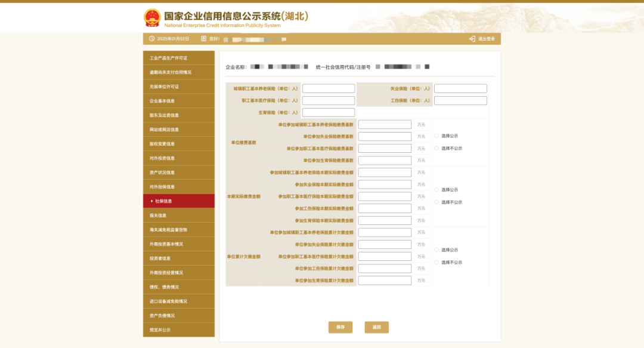Click the 参加失业保险本期实际缴费金额 field

(x=385, y=184)
